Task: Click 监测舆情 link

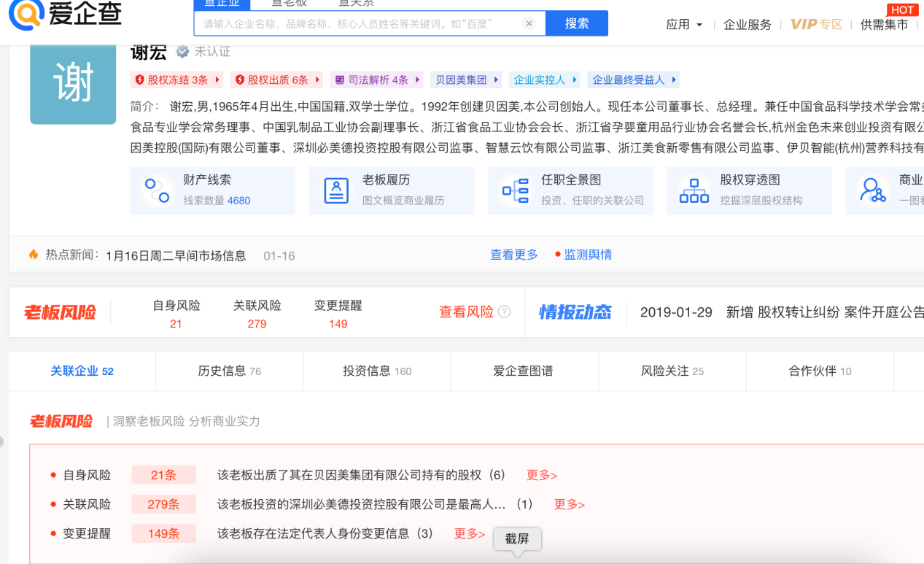Action: tap(588, 255)
